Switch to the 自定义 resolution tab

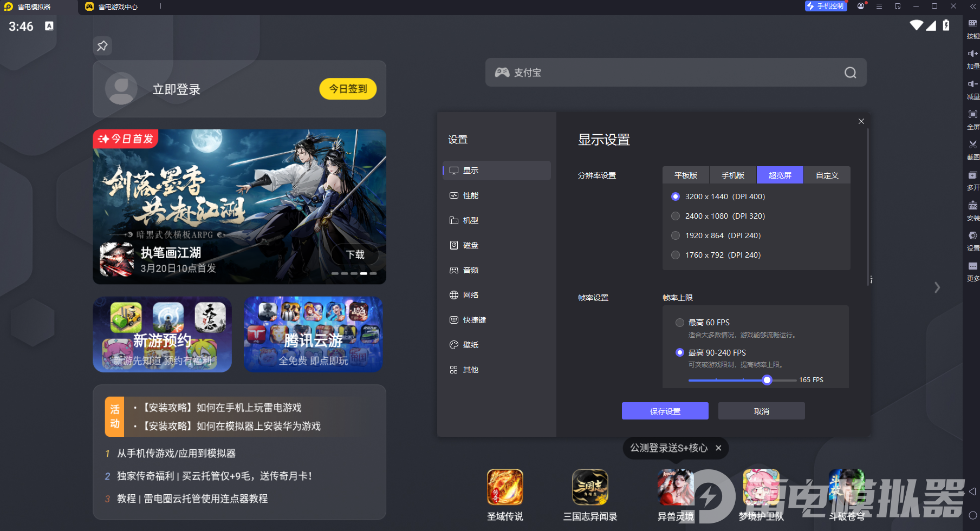(x=827, y=175)
